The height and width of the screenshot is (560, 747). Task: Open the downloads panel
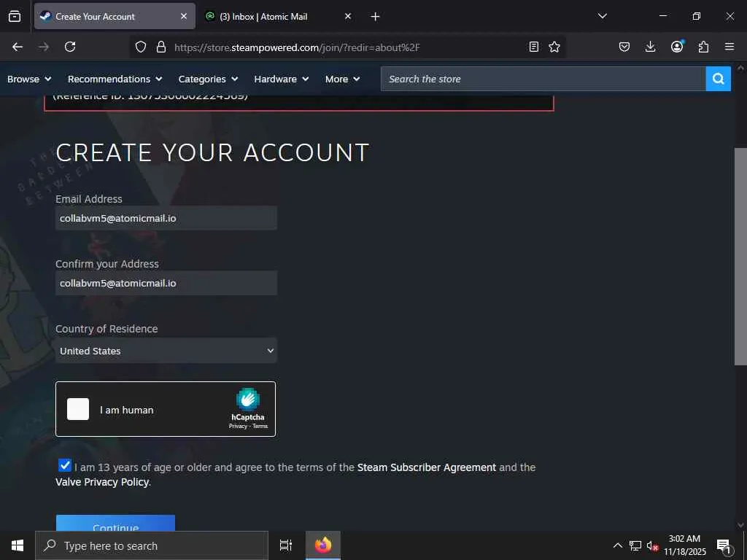[650, 47]
